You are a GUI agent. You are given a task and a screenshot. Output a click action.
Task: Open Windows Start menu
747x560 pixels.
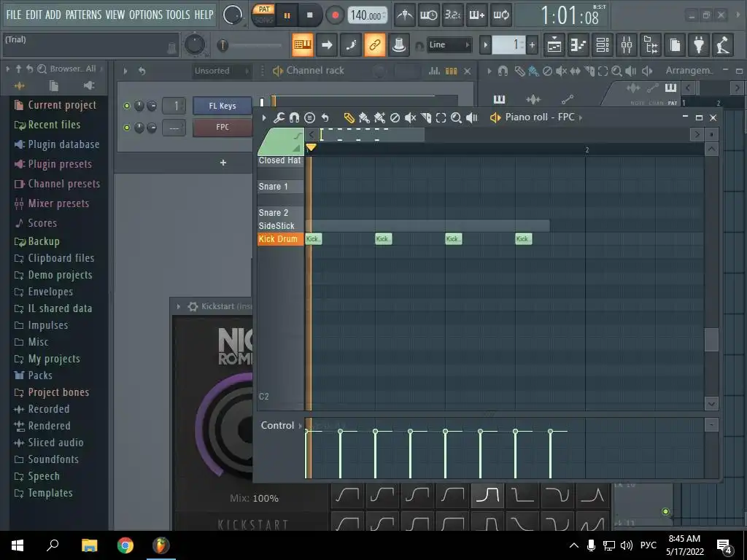click(18, 545)
